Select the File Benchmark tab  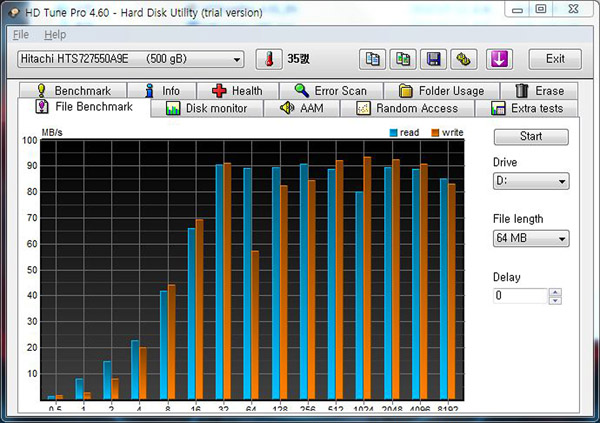84,107
